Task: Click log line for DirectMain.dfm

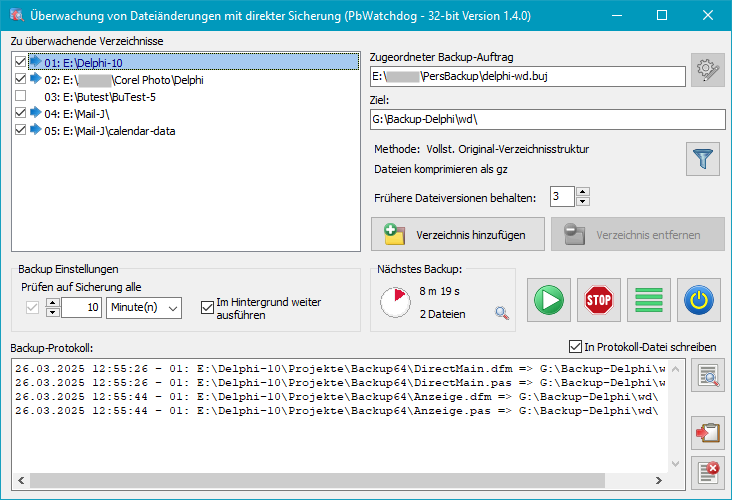Action: (x=340, y=369)
